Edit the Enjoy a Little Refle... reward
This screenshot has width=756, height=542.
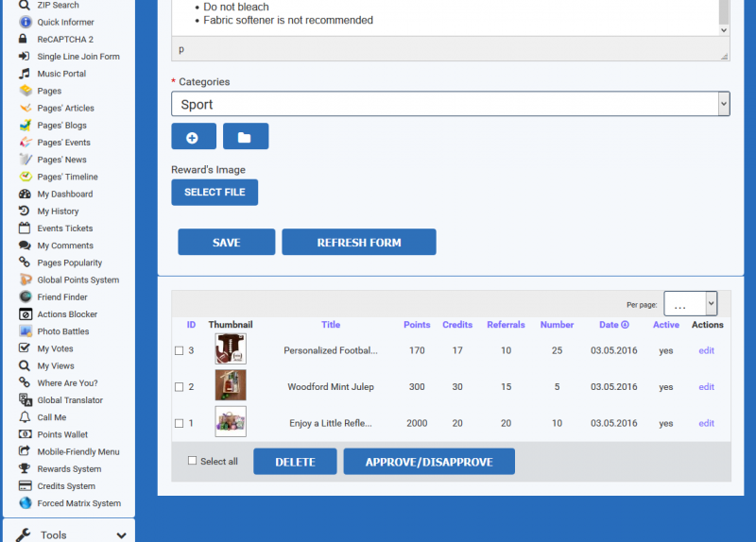pyautogui.click(x=706, y=423)
